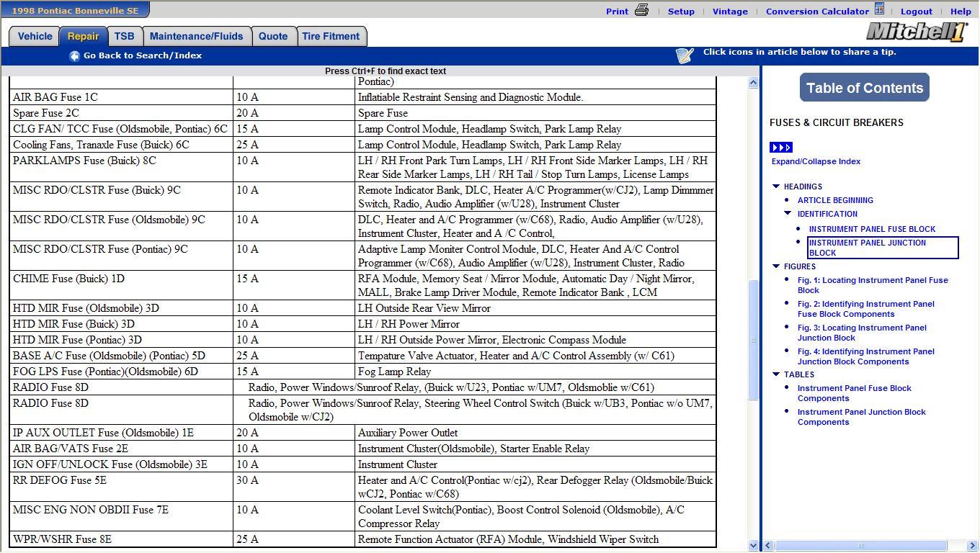Screen dimensions: 980x553
Task: Click the article scrollbar up arrow
Action: pos(754,83)
